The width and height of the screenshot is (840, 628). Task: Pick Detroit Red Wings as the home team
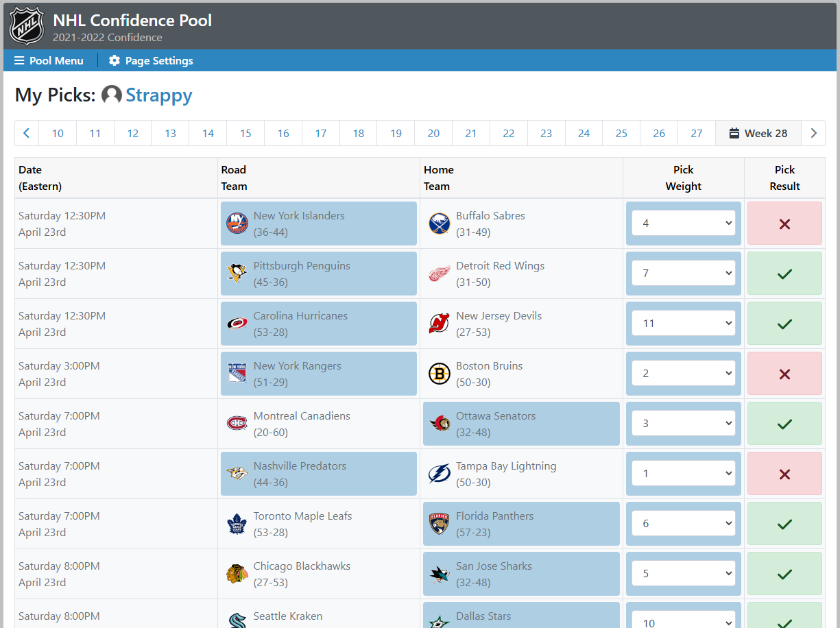(x=521, y=274)
